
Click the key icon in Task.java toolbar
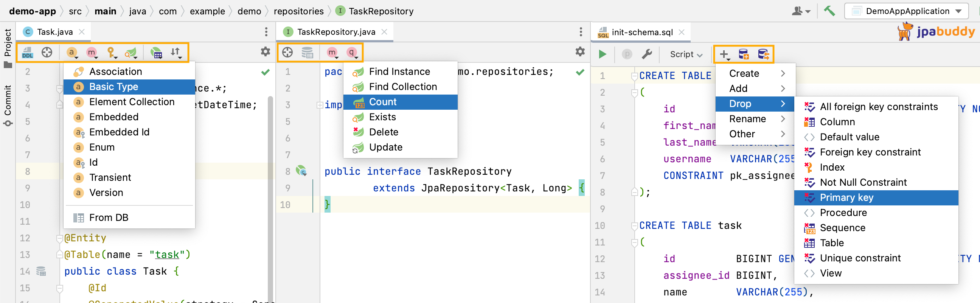(x=112, y=52)
